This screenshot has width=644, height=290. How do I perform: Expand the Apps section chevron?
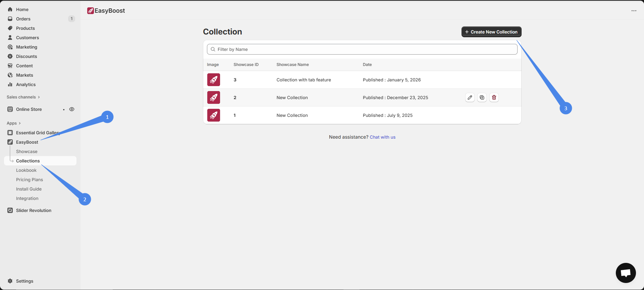pos(20,123)
